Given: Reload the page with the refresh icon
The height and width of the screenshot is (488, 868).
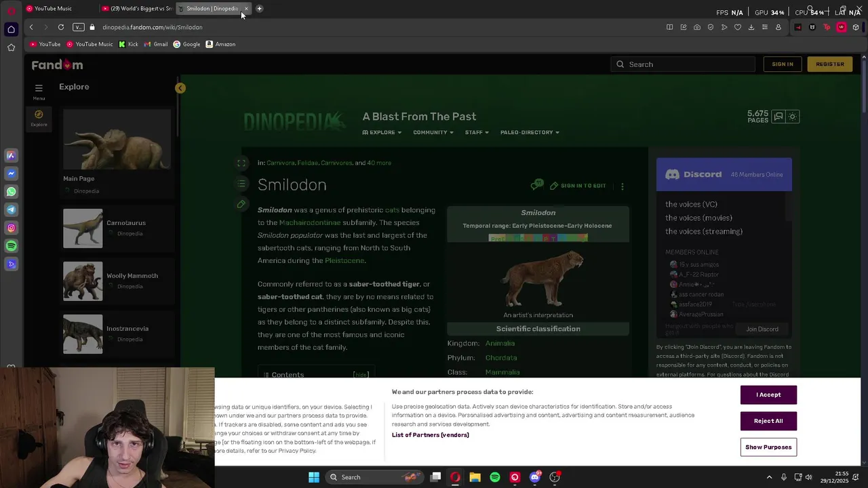Looking at the screenshot, I should click(61, 27).
